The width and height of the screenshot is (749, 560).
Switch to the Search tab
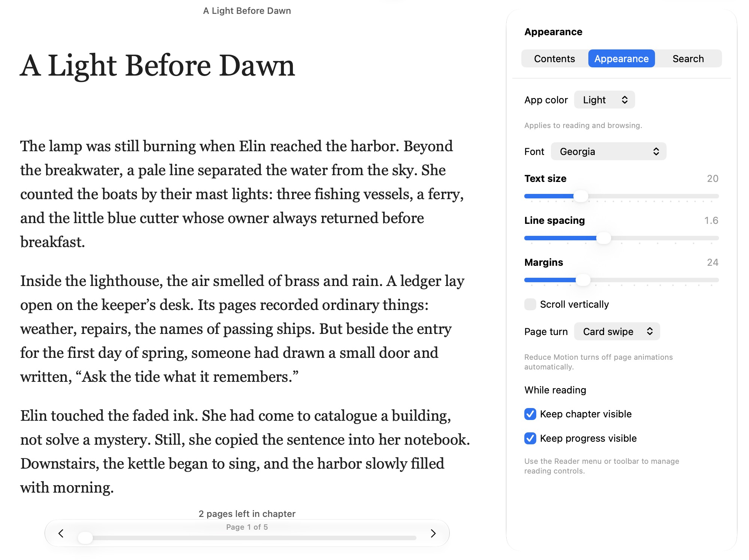(688, 59)
